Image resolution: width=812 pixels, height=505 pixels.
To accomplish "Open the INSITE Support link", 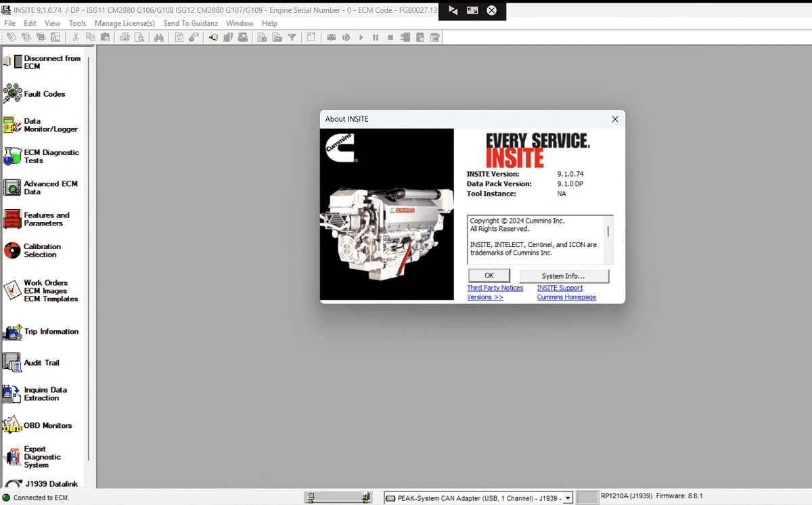I will [560, 288].
